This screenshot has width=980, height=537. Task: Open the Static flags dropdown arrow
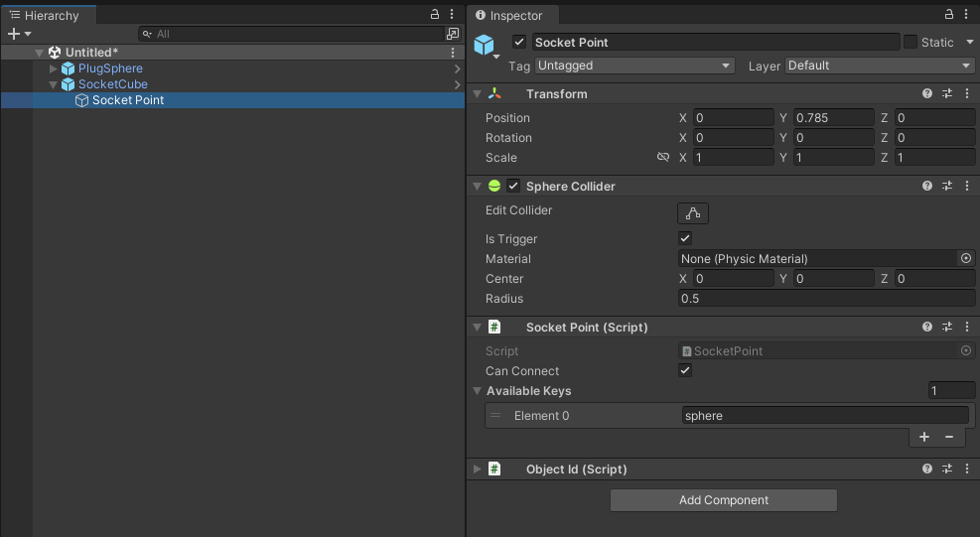tap(970, 42)
